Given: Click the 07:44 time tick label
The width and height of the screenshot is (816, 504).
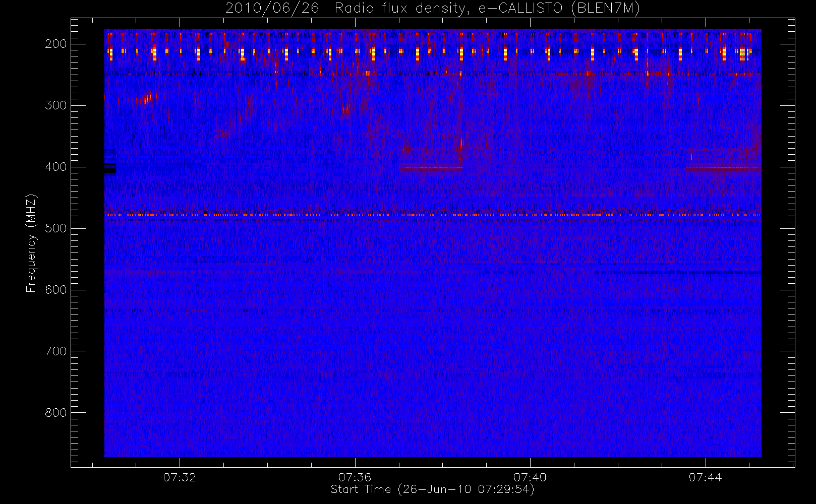Looking at the screenshot, I should 705,477.
